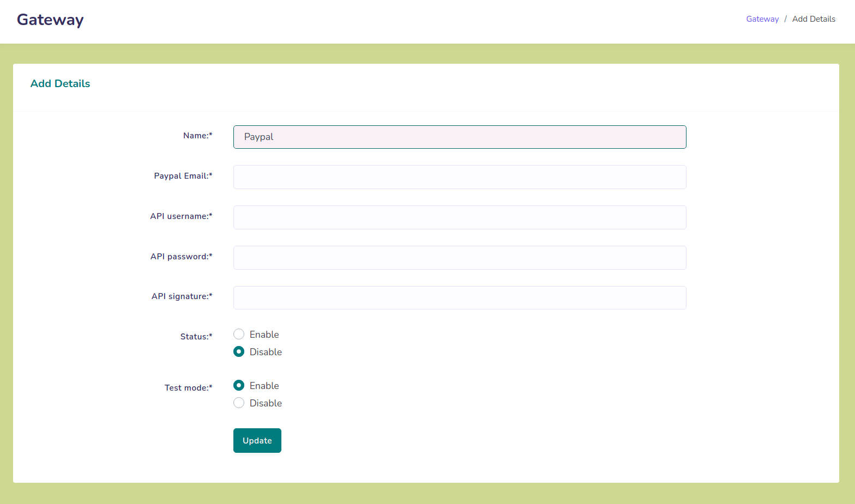Open the Gateway breadcrumb link
Screen dimensions: 855x504
tap(762, 19)
